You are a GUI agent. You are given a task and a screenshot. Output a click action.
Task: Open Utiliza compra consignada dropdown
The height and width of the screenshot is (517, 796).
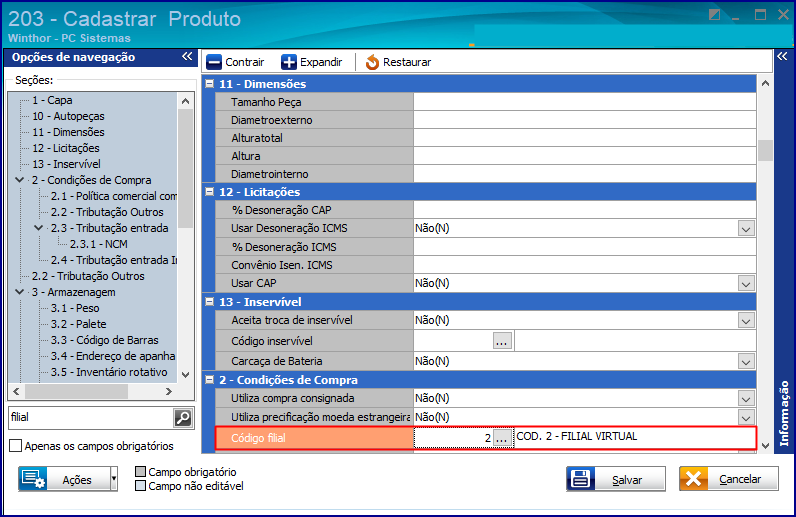(746, 399)
